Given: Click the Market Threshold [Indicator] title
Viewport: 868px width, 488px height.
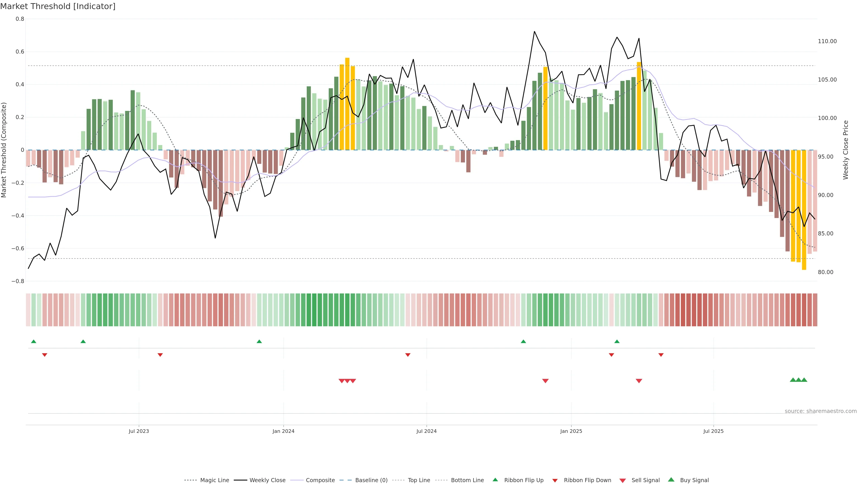Looking at the screenshot, I should 58,6.
